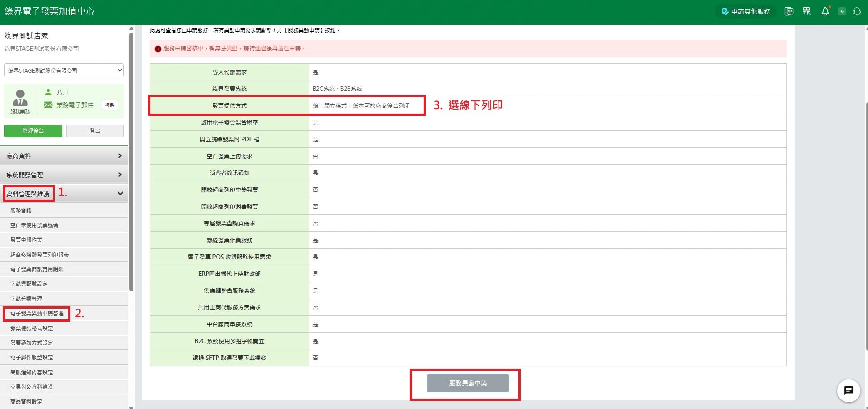Viewport: 868px width, 409px height.
Task: Open 發票申報作業 in the sidebar
Action: click(64, 239)
